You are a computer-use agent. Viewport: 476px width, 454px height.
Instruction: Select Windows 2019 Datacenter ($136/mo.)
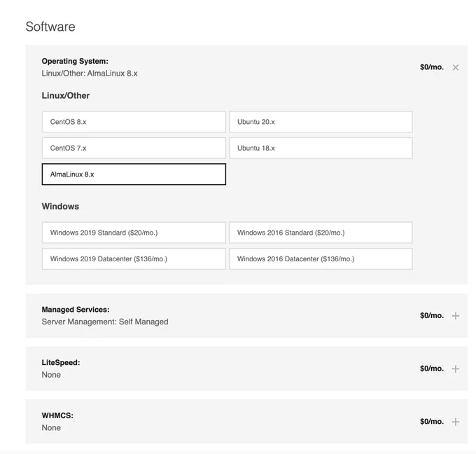(134, 259)
